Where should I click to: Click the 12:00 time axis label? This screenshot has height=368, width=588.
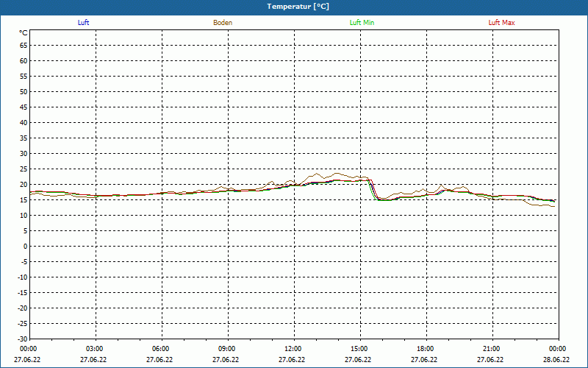293,349
